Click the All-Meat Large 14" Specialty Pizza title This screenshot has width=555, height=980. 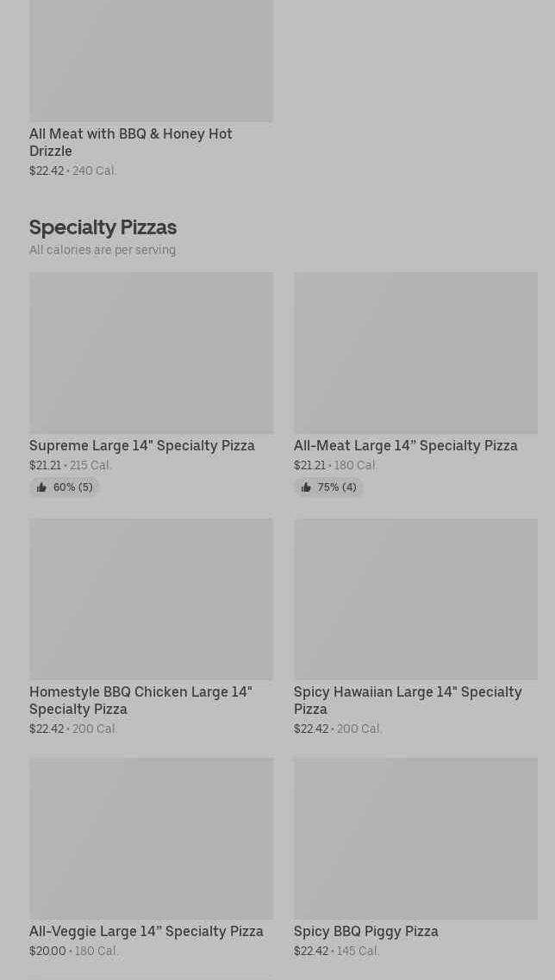[405, 445]
